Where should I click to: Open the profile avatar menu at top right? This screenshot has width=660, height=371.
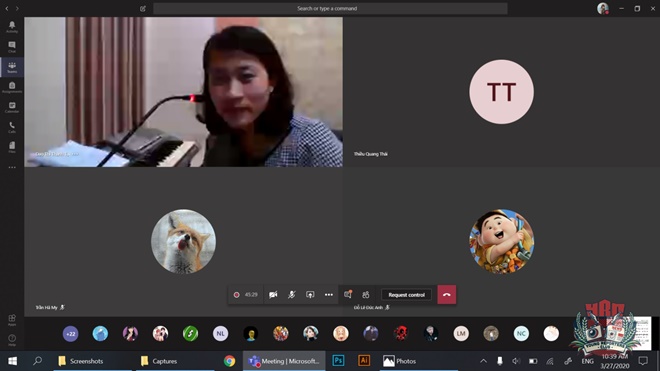coord(603,8)
